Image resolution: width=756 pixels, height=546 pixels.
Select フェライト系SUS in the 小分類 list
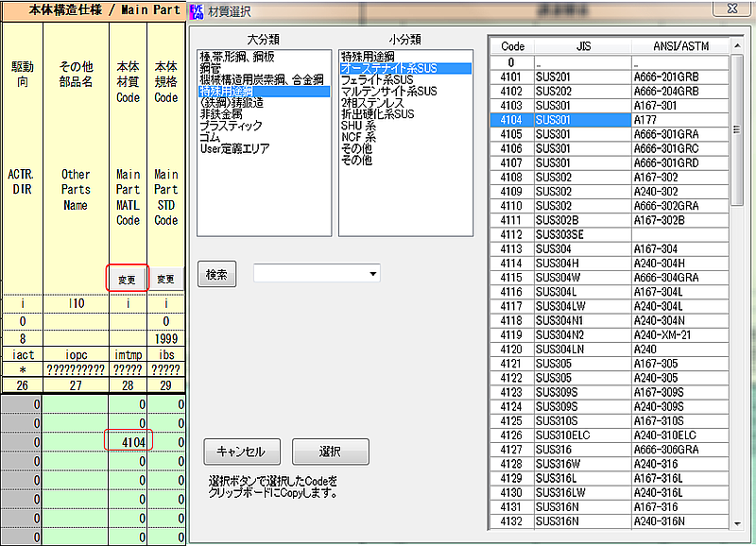click(377, 79)
